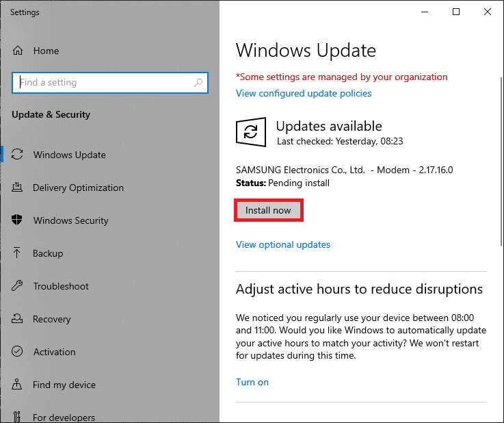The image size is (504, 423).
Task: Click the search magnifier icon
Action: pos(198,83)
